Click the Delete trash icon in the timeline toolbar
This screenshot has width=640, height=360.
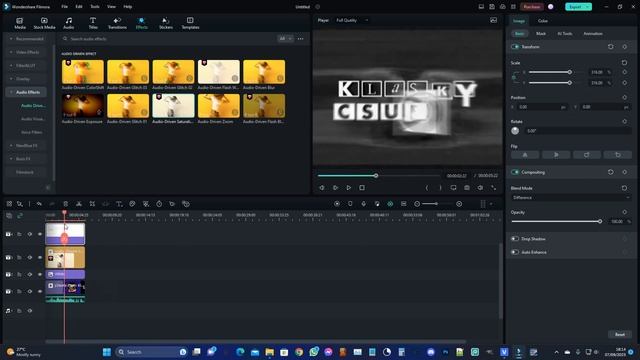[x=65, y=204]
